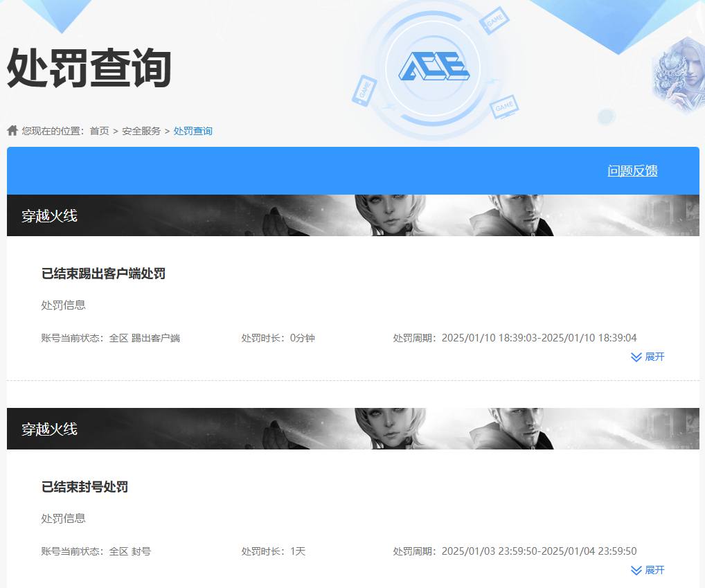The width and height of the screenshot is (705, 588).
Task: Click status 全区 封号
Action: tap(130, 551)
